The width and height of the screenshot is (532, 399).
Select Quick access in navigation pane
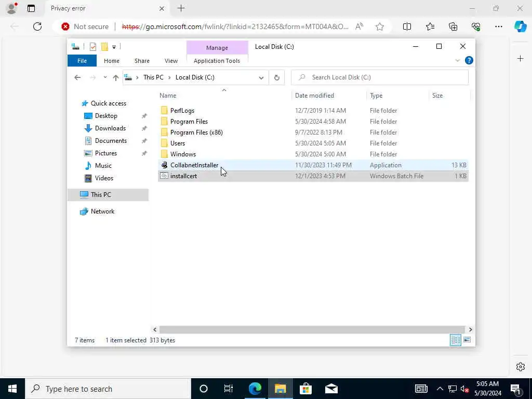109,103
